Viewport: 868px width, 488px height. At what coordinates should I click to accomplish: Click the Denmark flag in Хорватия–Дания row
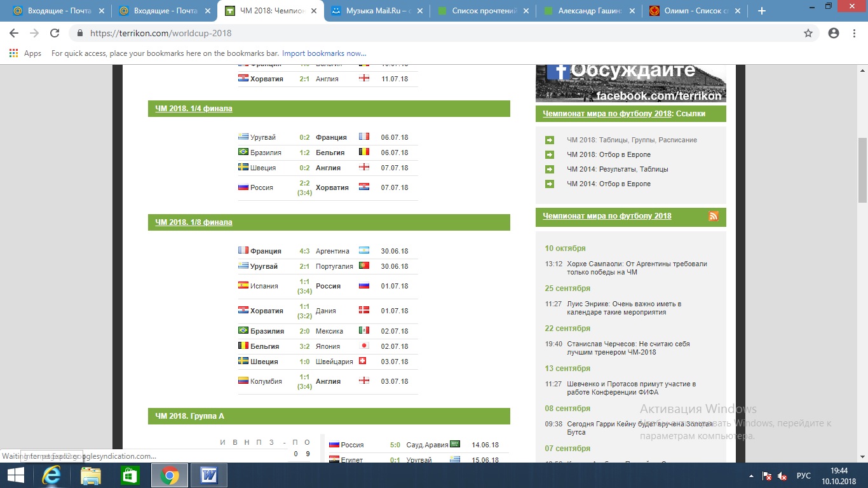click(363, 310)
